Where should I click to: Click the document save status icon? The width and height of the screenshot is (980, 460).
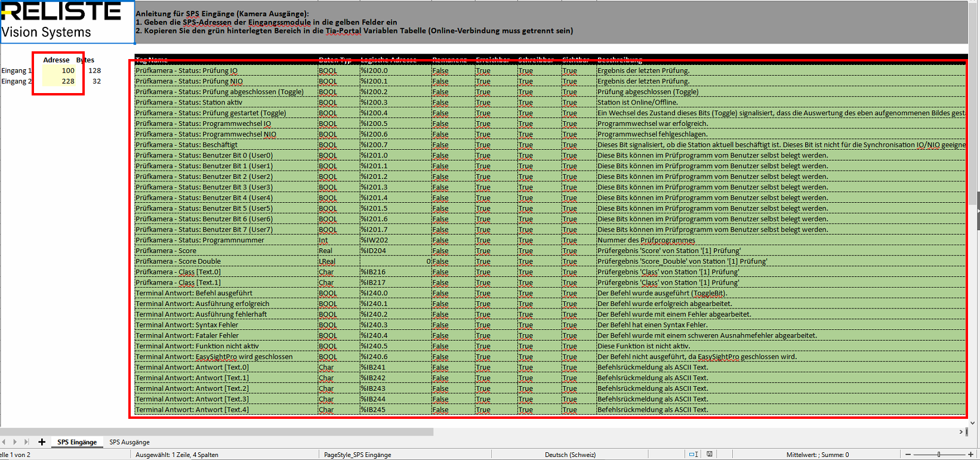pyautogui.click(x=710, y=455)
